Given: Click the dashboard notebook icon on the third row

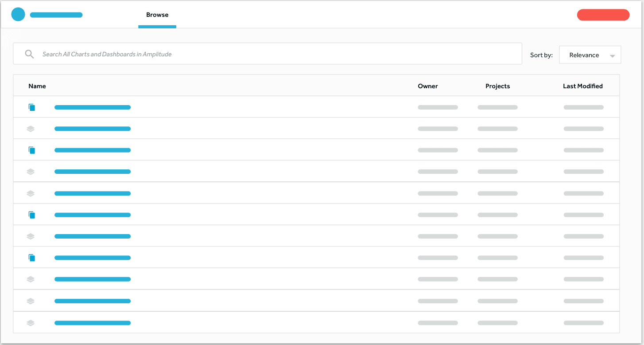Looking at the screenshot, I should pos(31,150).
